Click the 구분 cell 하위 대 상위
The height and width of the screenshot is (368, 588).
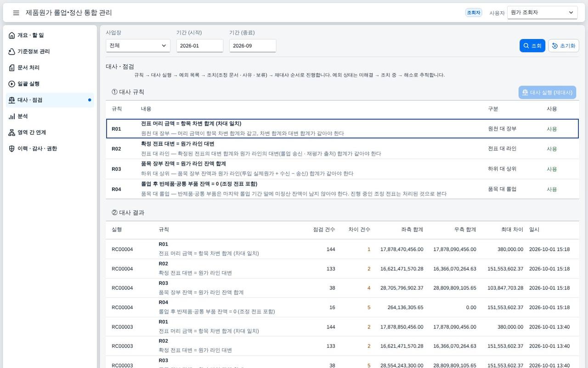tap(502, 169)
